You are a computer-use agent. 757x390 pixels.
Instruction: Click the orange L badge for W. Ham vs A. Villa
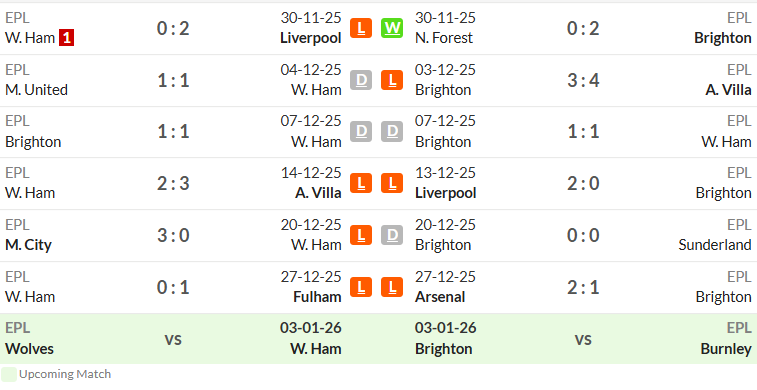[x=361, y=183]
